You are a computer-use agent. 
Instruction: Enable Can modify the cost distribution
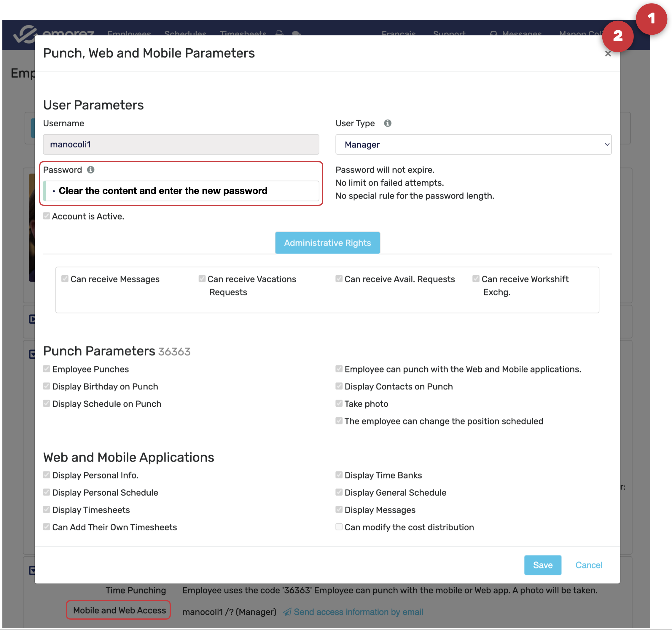click(x=339, y=526)
